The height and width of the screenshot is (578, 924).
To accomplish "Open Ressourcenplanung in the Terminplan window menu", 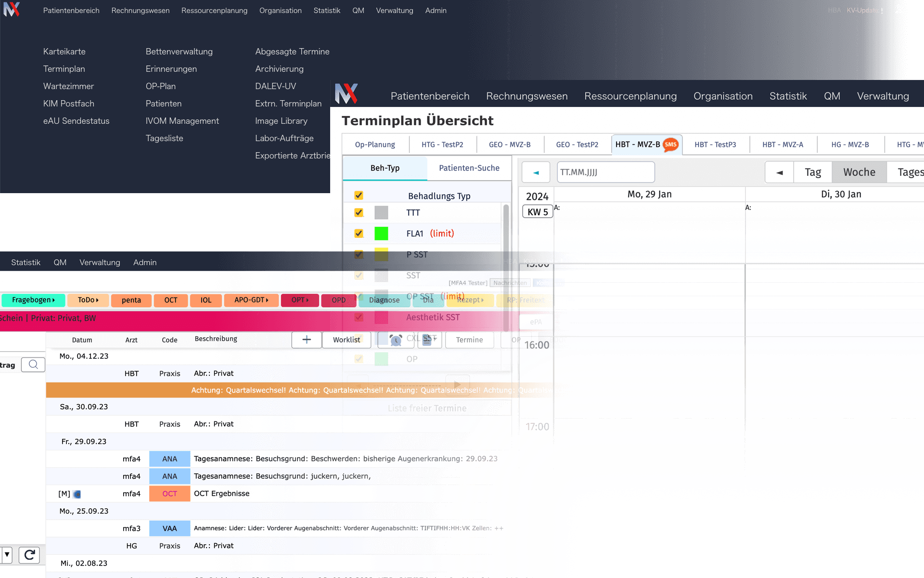I will coord(630,96).
